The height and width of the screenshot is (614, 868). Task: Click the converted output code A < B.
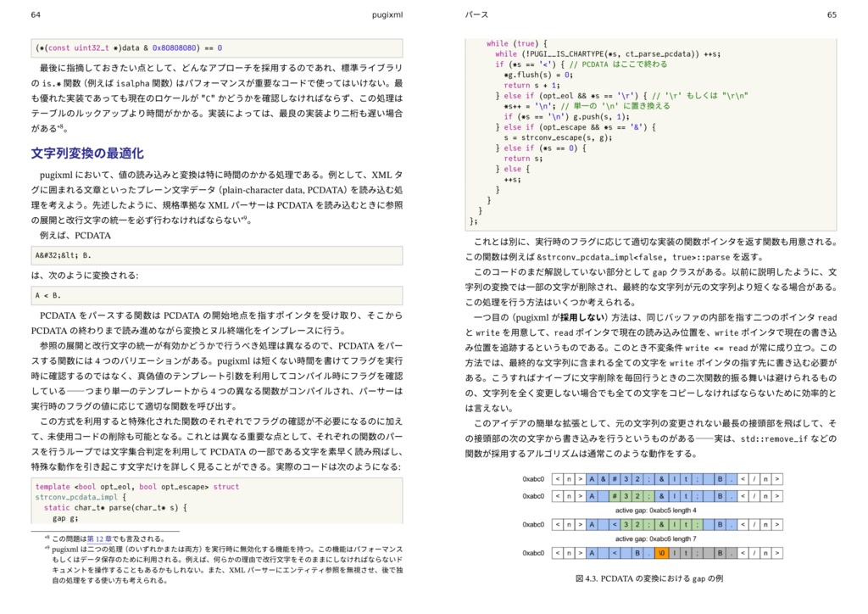tap(48, 295)
